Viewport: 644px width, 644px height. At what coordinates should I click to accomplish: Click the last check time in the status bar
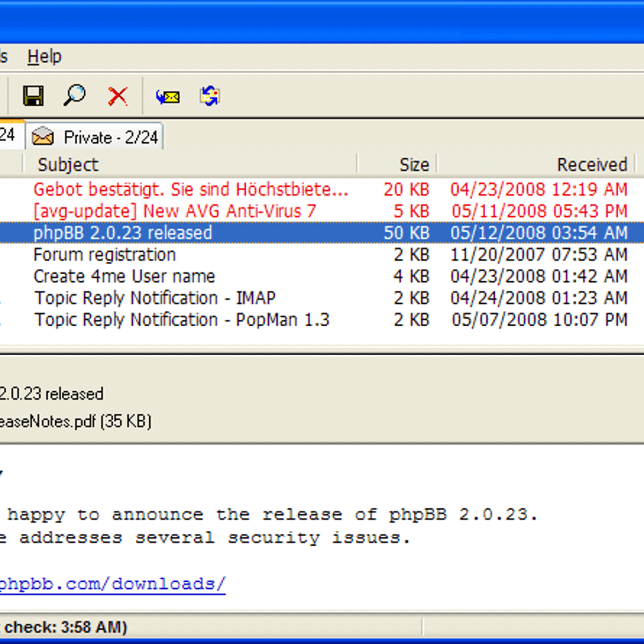click(x=64, y=627)
